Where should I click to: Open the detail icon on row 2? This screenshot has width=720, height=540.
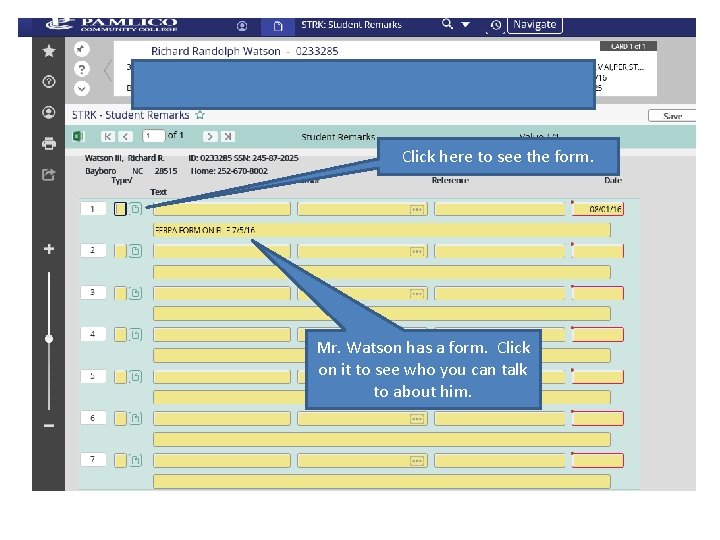(x=135, y=251)
